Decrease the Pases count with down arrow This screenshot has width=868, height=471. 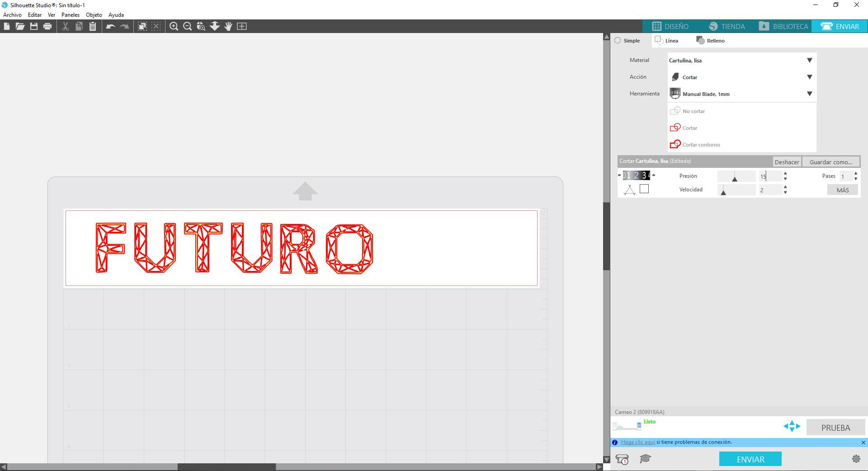(x=856, y=179)
